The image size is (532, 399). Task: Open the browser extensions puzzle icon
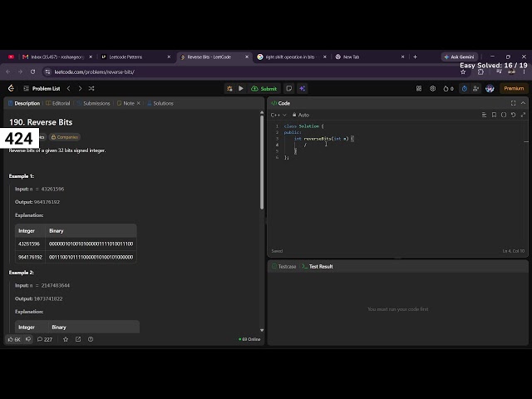coord(480,72)
